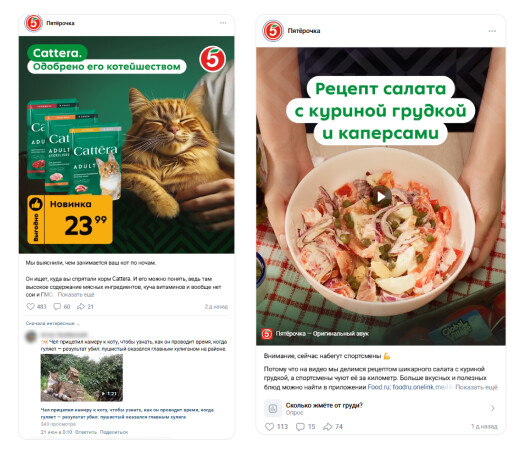
Task: Open comments on the Cattera post
Action: pos(57,306)
